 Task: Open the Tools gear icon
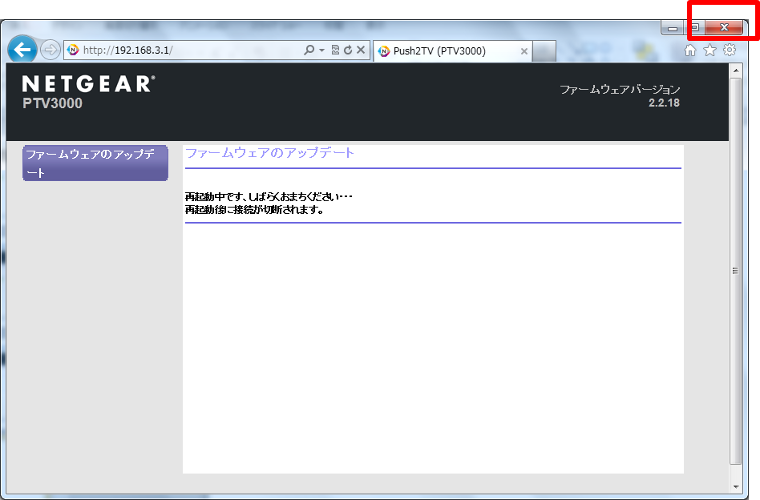pos(729,50)
